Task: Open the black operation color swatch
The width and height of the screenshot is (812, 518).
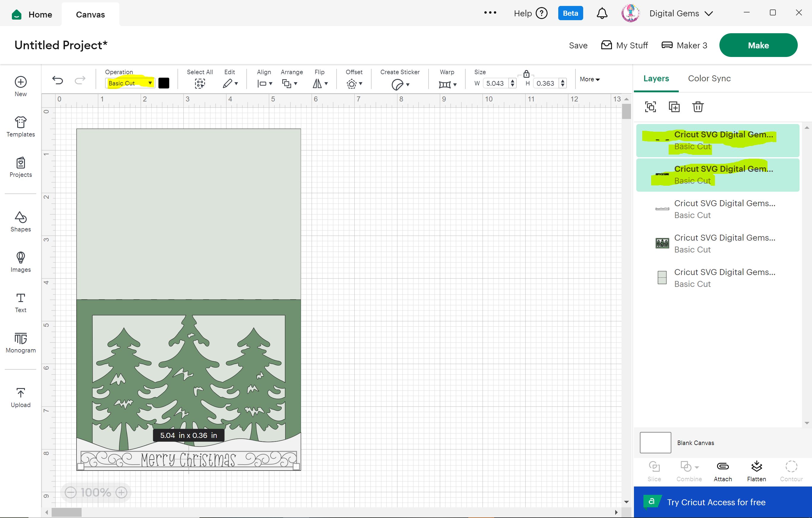Action: coord(164,83)
